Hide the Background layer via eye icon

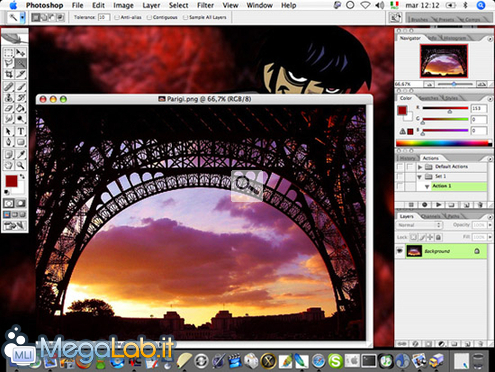tap(400, 251)
